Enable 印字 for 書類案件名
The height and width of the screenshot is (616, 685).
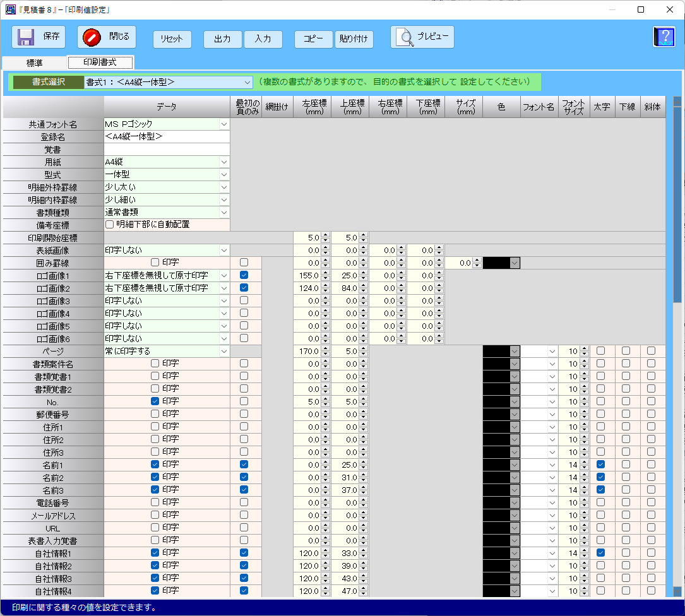[x=155, y=364]
